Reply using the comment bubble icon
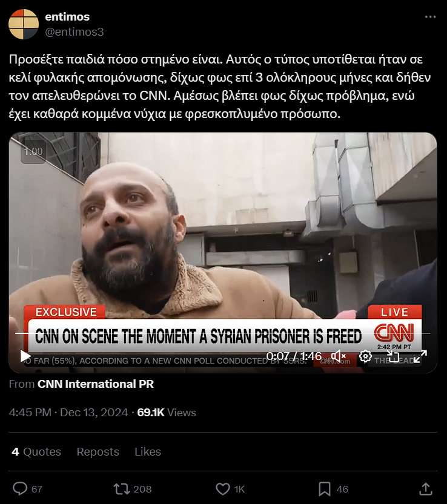The height and width of the screenshot is (504, 447). pyautogui.click(x=20, y=489)
